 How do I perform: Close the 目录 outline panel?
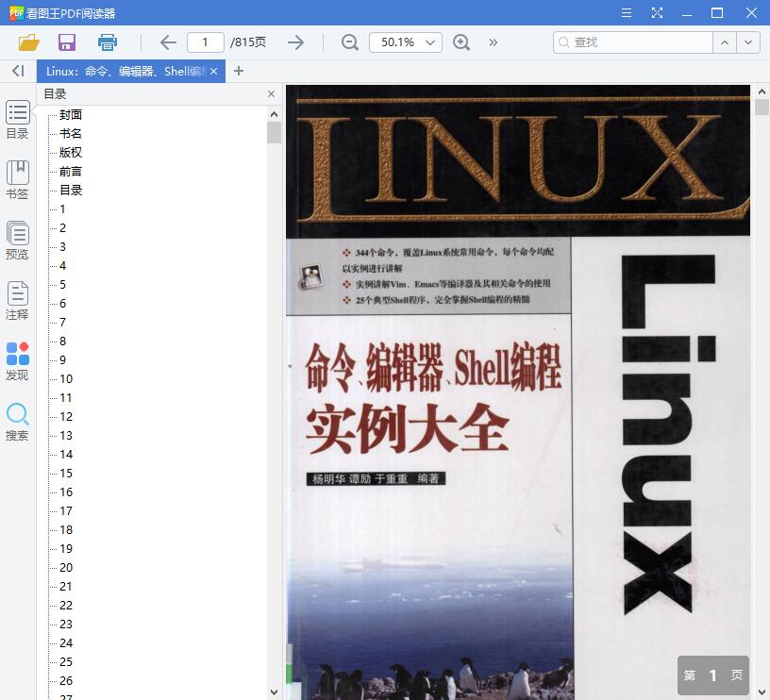click(x=271, y=93)
